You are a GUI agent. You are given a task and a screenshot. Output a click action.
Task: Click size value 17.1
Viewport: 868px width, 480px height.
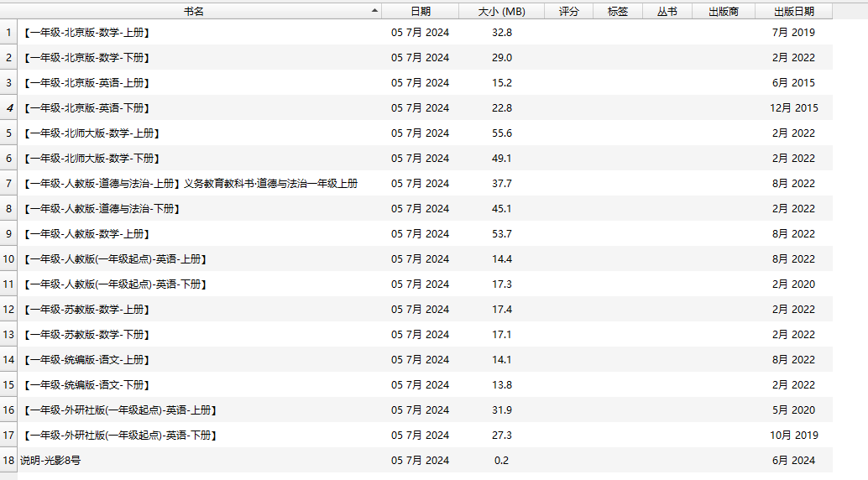click(502, 335)
